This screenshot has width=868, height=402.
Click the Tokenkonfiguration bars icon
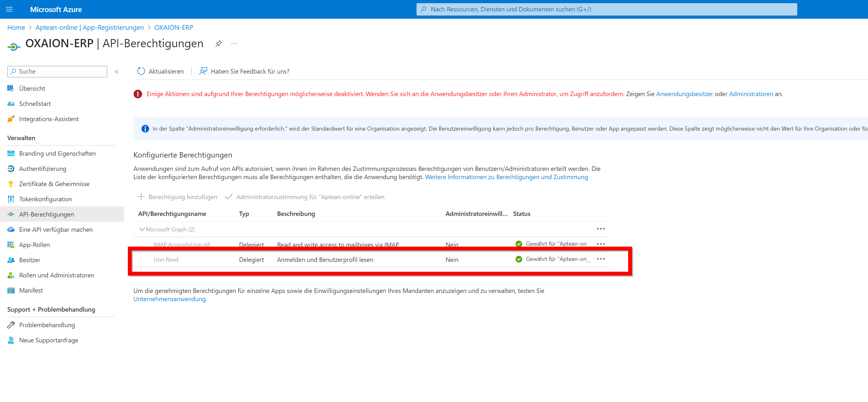[x=11, y=199]
